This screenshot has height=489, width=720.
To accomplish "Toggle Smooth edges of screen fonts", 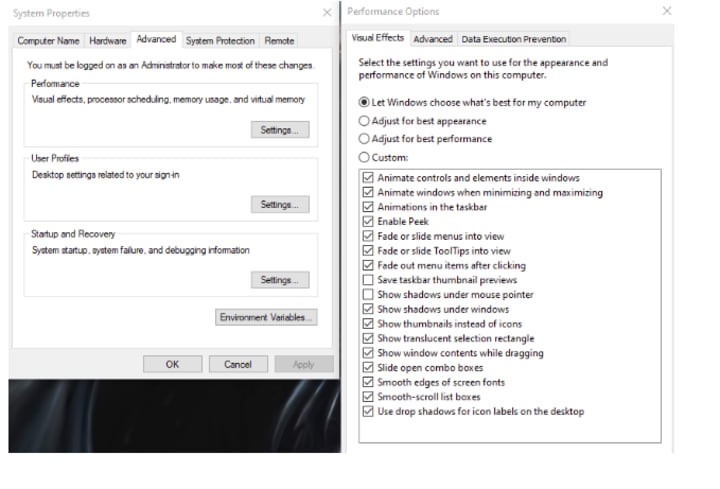I will (368, 382).
